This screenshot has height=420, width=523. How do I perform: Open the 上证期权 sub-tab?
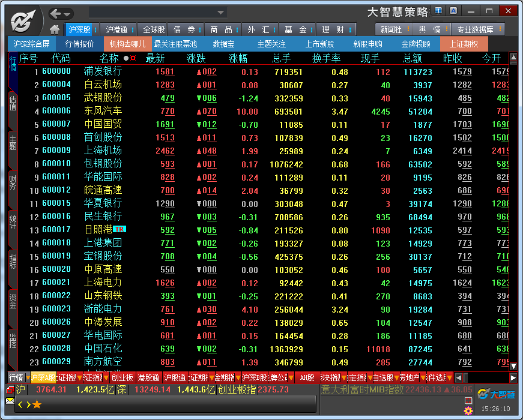click(464, 44)
